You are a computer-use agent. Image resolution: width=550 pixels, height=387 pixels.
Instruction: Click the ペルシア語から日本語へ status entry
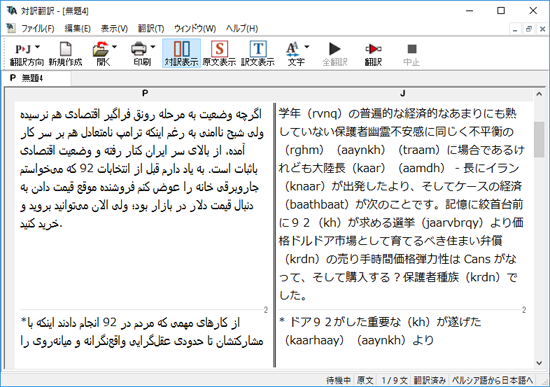492,380
